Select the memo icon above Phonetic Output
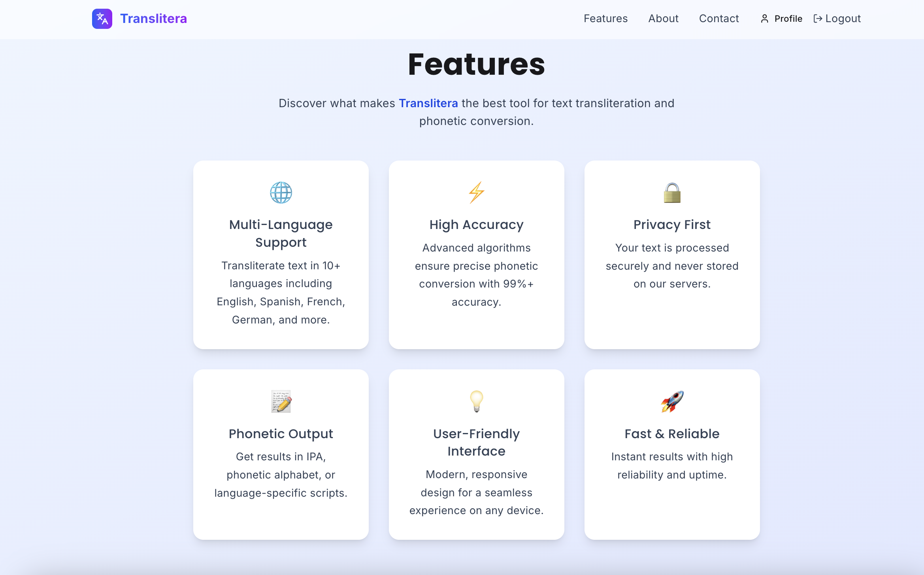 [x=281, y=402]
